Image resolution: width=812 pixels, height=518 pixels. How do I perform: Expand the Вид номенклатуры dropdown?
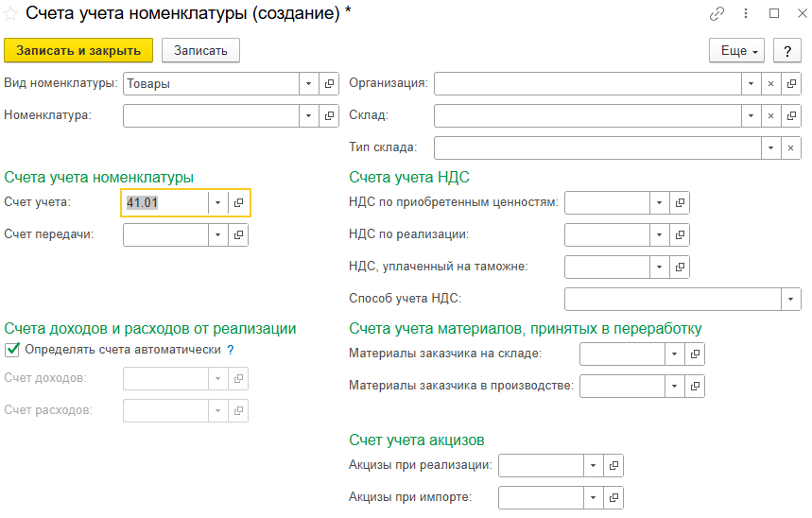pyautogui.click(x=309, y=83)
